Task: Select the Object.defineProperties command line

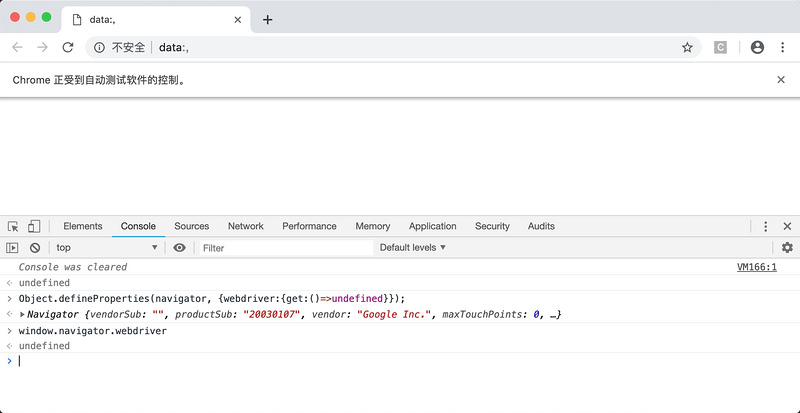Action: tap(212, 299)
